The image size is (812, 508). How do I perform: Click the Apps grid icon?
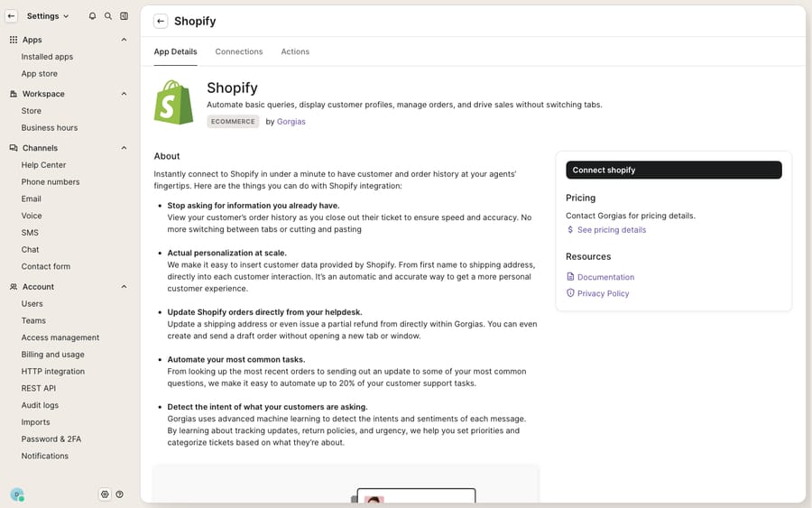[14, 40]
